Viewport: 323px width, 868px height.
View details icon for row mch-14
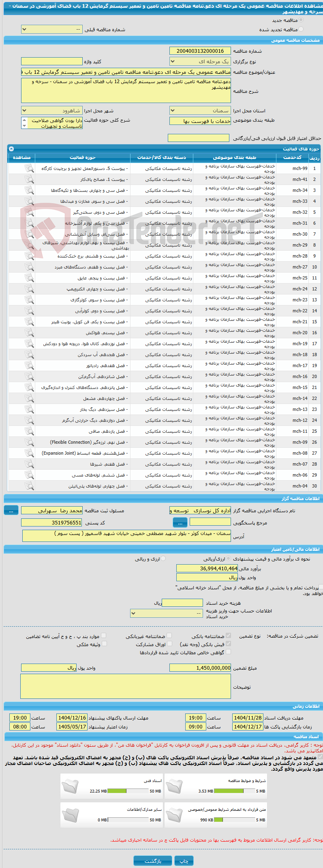coord(29,398)
